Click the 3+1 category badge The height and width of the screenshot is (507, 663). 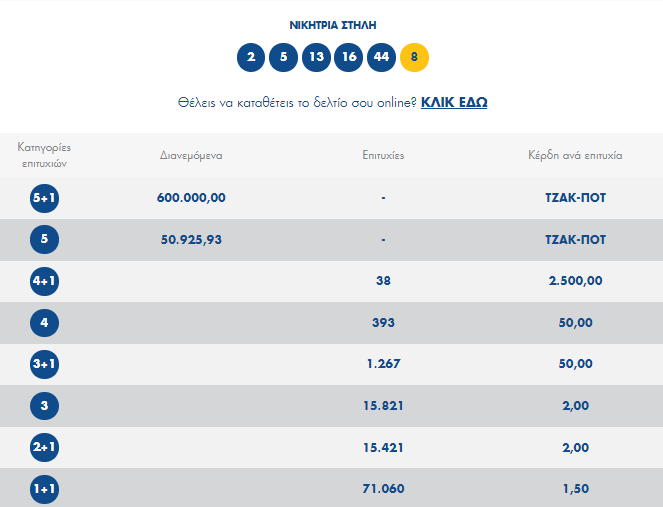click(44, 364)
